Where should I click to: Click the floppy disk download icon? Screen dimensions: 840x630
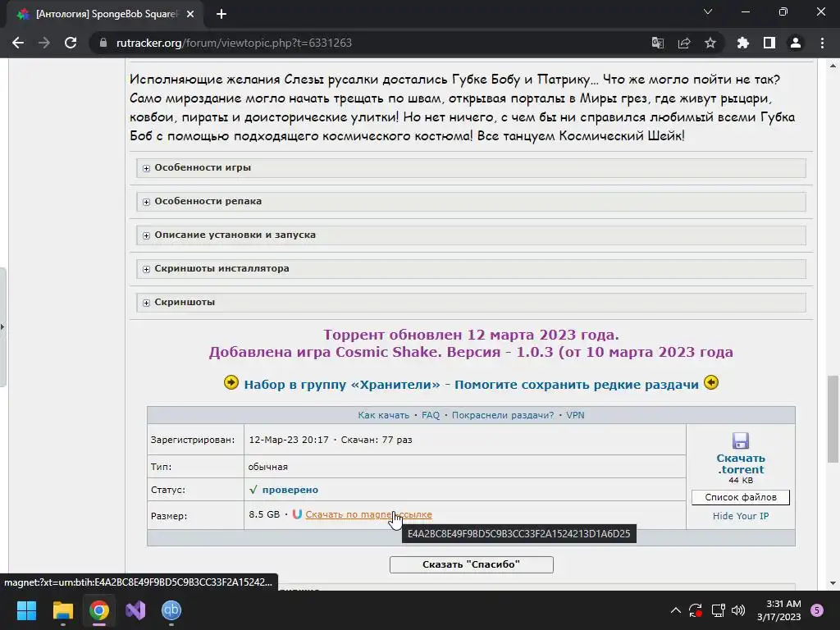click(741, 441)
